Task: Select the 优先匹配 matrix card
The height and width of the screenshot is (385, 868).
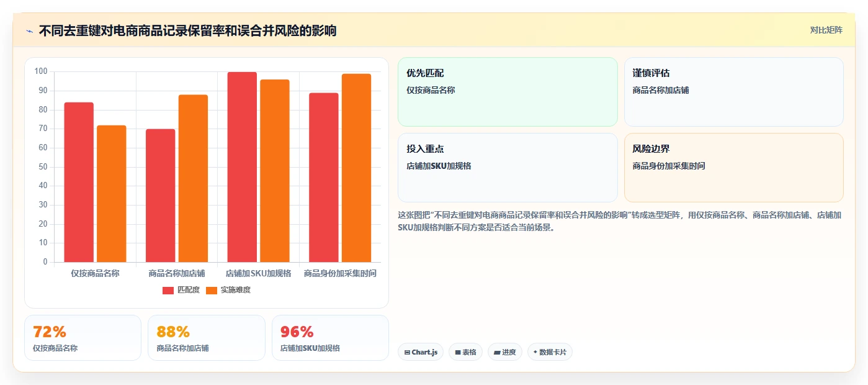Action: coord(508,92)
